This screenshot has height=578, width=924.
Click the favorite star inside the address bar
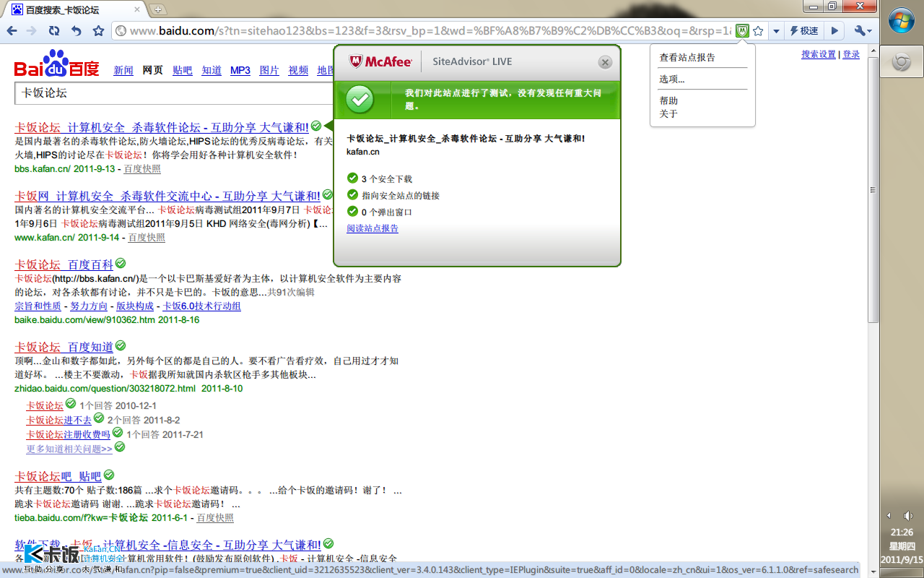point(758,30)
